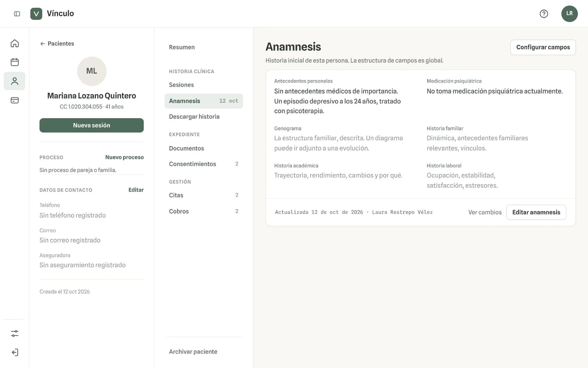Open the calendar icon in sidebar

click(x=15, y=62)
